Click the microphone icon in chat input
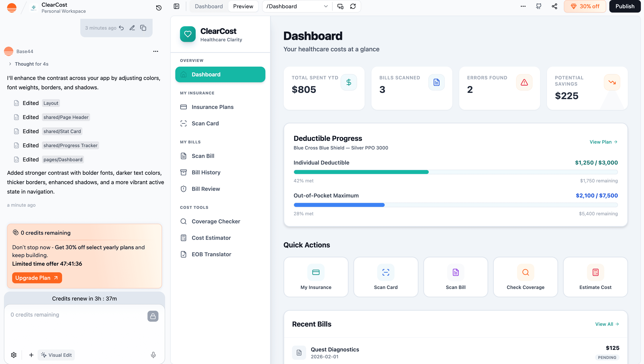 tap(153, 355)
